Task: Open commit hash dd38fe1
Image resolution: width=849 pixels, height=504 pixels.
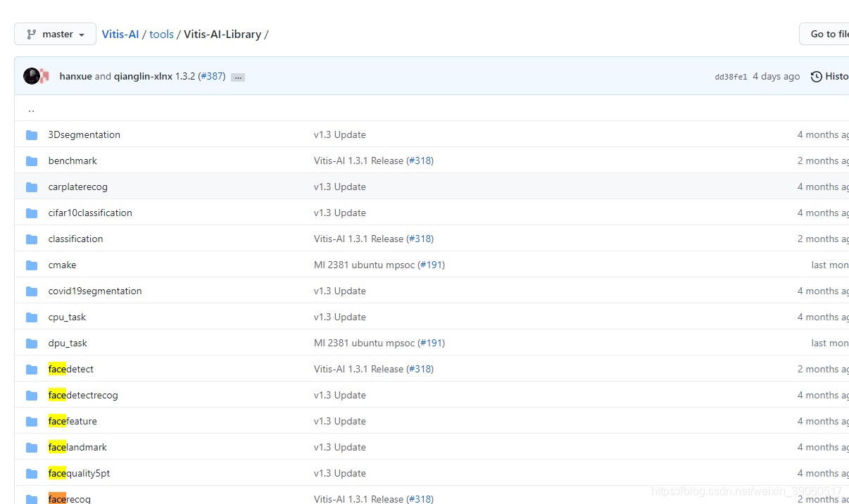Action: point(731,77)
